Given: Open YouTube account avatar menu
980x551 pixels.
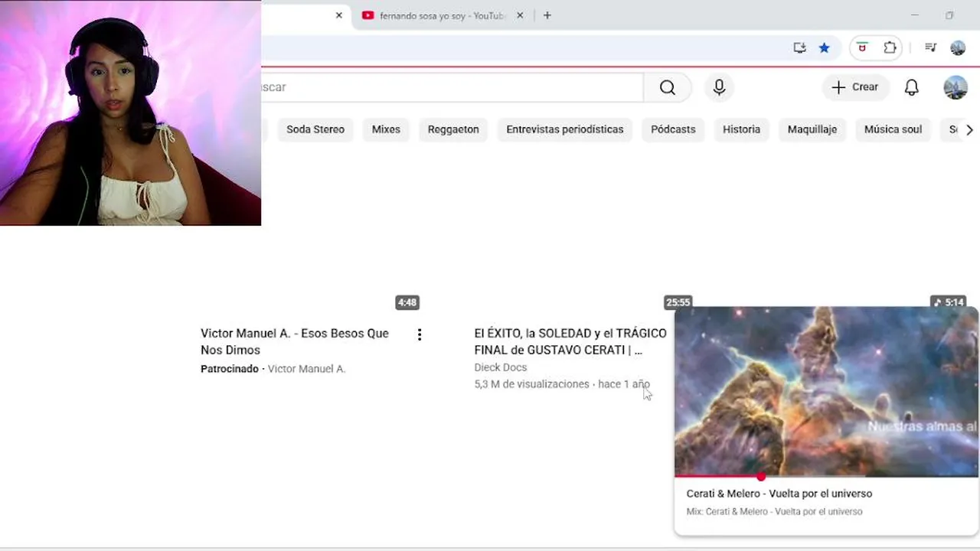Looking at the screenshot, I should [x=955, y=87].
